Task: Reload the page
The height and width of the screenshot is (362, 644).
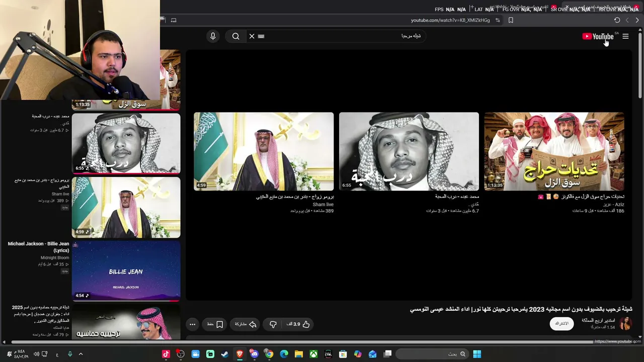Action: tap(617, 20)
